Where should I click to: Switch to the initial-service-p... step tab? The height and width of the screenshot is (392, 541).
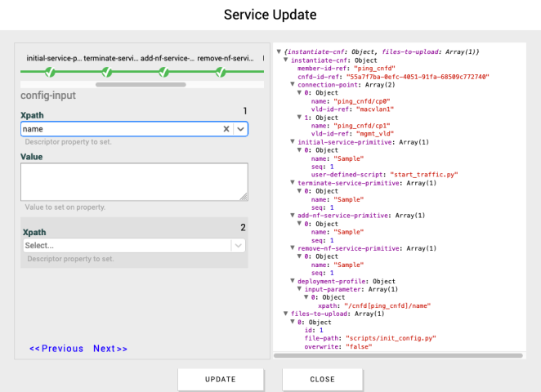click(x=54, y=58)
